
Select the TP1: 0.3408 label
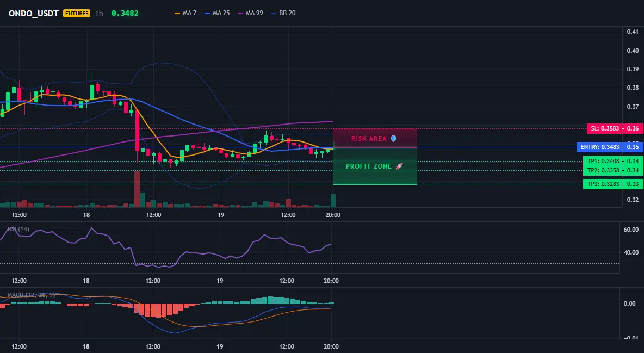[x=603, y=161]
